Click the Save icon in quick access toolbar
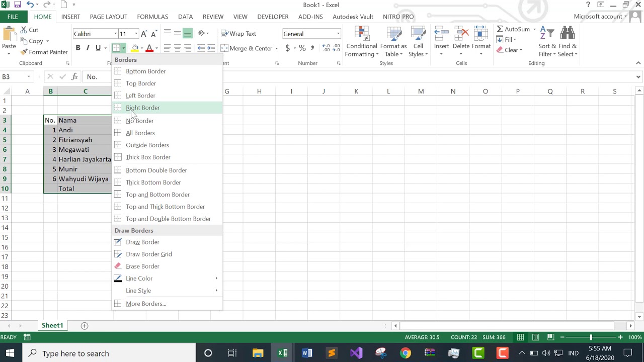This screenshot has height=362, width=644. click(x=18, y=5)
